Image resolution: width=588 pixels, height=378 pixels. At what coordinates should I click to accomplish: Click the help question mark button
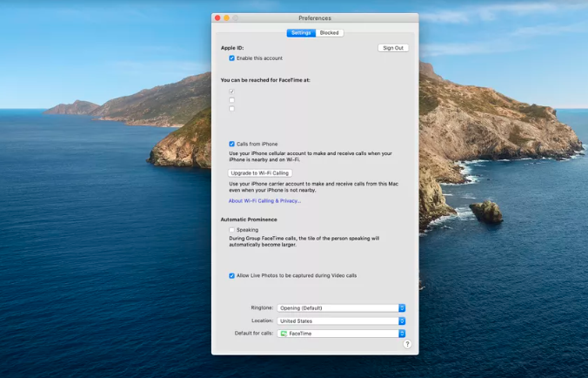(x=407, y=344)
